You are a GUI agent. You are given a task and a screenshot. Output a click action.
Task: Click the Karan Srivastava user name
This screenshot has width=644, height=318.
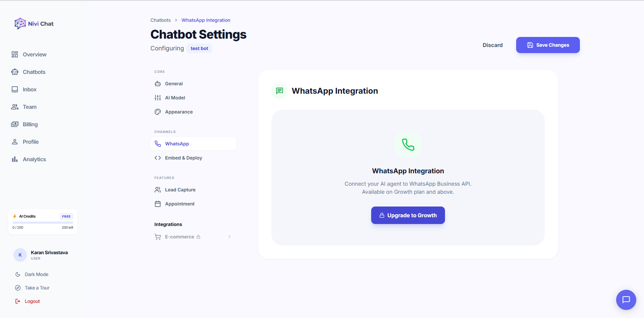[49, 253]
